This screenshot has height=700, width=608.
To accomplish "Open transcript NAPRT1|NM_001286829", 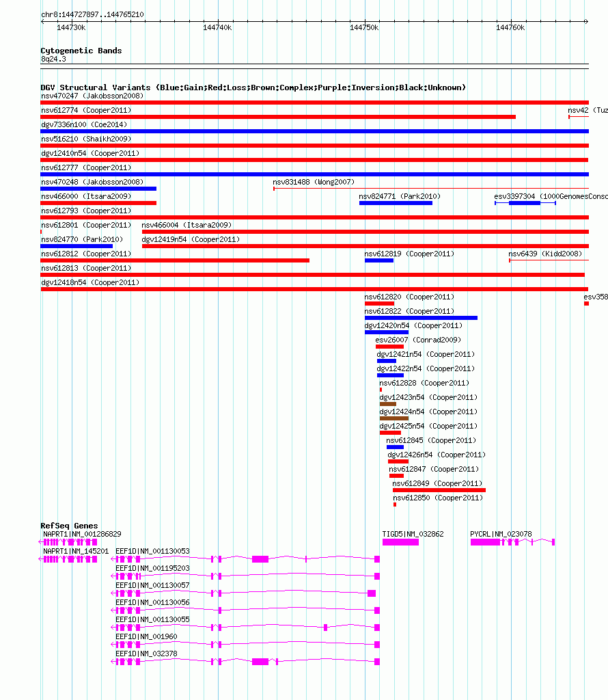I will click(x=82, y=534).
